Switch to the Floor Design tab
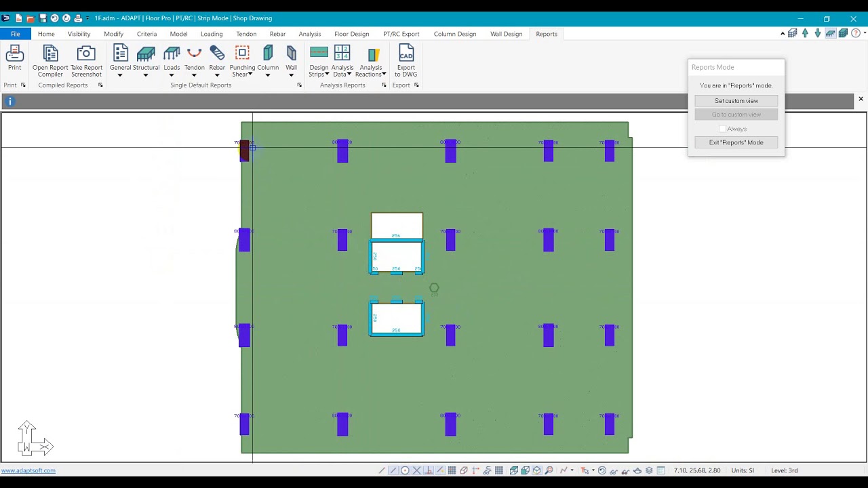This screenshot has height=488, width=868. (351, 34)
